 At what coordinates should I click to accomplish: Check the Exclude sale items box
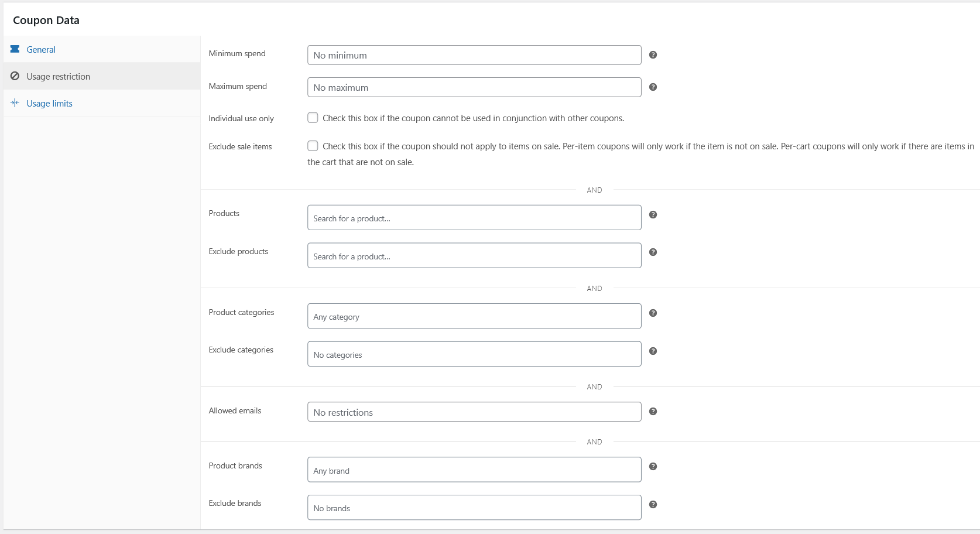pos(313,146)
